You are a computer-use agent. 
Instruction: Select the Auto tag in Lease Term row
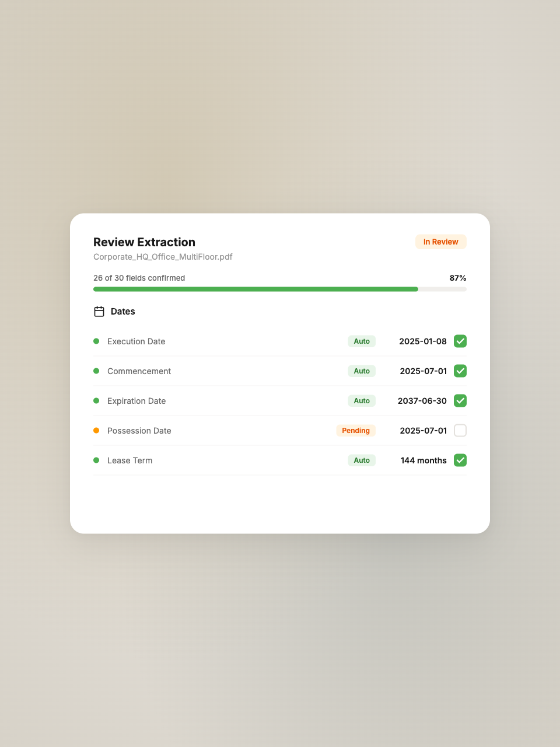click(x=362, y=460)
